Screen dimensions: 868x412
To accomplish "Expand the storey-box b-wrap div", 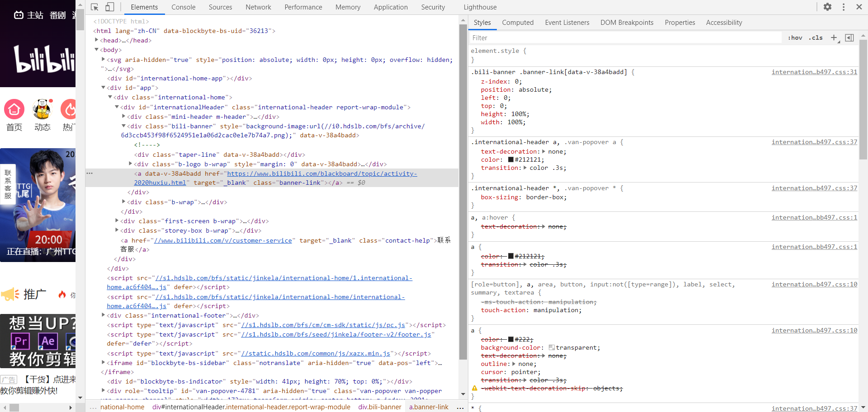I will click(117, 230).
